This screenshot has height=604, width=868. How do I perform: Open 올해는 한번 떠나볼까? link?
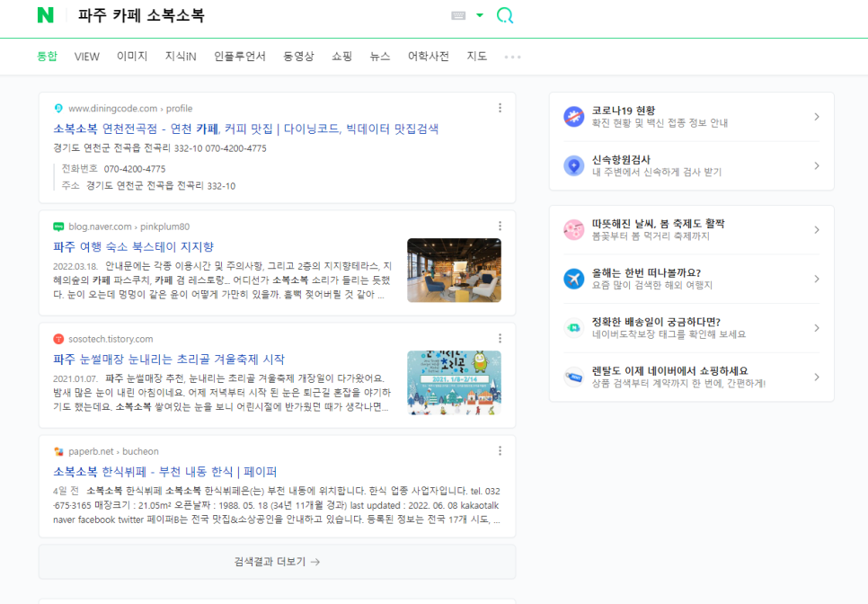click(647, 273)
